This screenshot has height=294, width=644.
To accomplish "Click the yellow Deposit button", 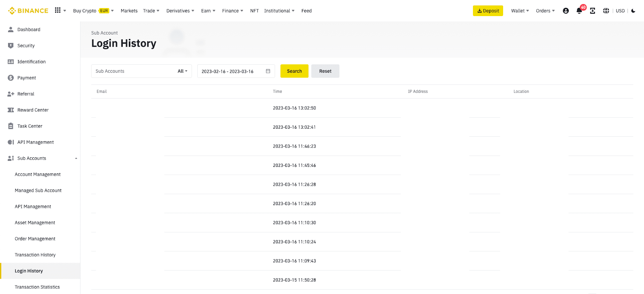I will (488, 11).
